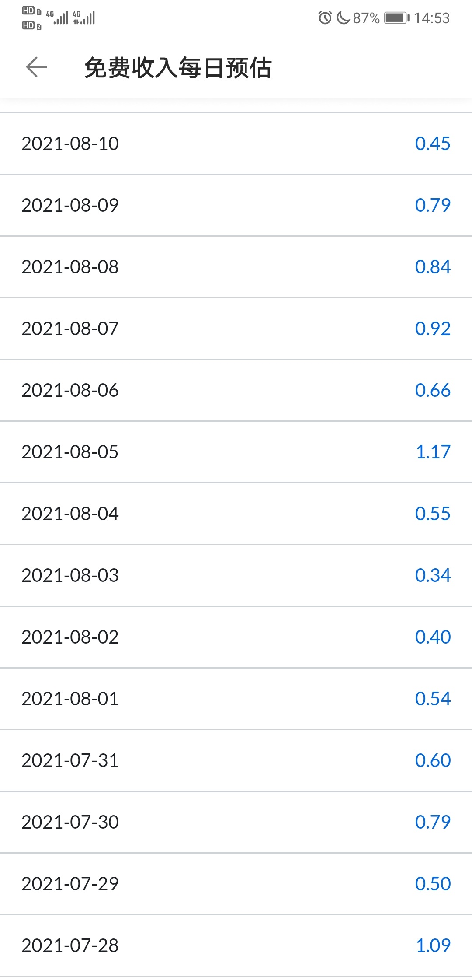Screen dimensions: 472x980
Task: Tap the 2021-07-30 row
Action: (70, 822)
